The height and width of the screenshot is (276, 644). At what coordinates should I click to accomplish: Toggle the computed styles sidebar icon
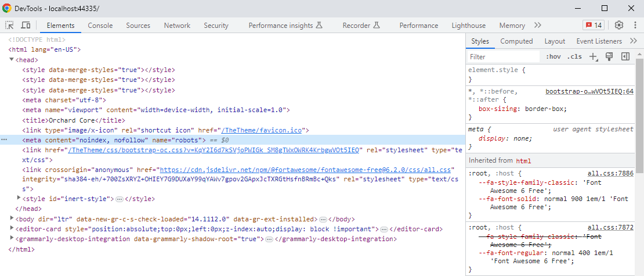coord(625,57)
